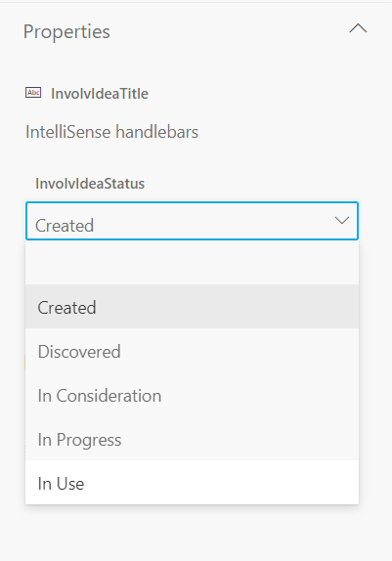The image size is (392, 561).
Task: Click the IntelliSense handlebars title value
Action: click(x=111, y=132)
